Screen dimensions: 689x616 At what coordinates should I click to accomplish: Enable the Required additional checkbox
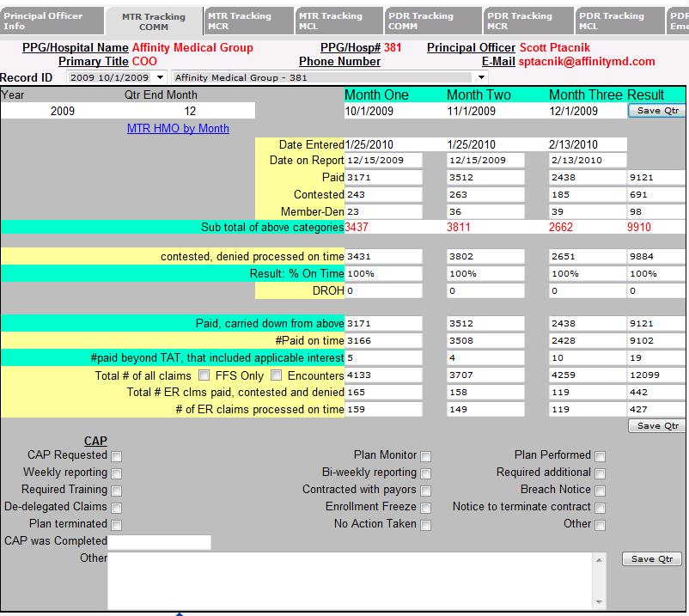click(x=601, y=473)
